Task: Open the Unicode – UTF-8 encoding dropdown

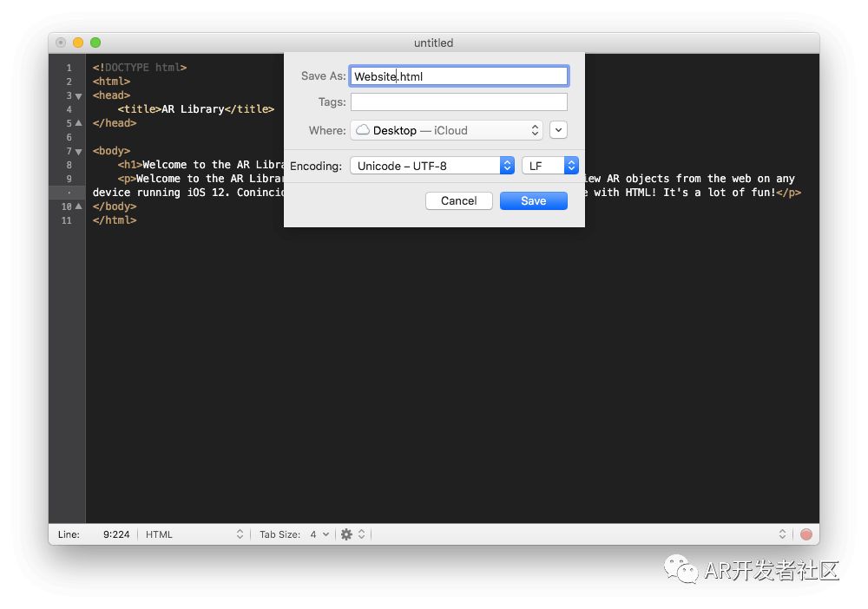Action: [432, 166]
